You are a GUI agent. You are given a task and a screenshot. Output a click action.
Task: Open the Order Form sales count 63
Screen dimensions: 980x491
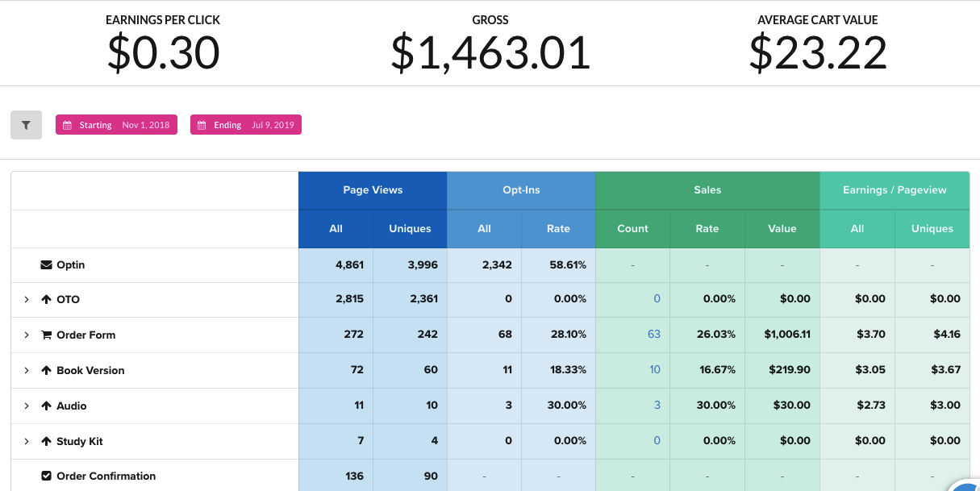[653, 335]
